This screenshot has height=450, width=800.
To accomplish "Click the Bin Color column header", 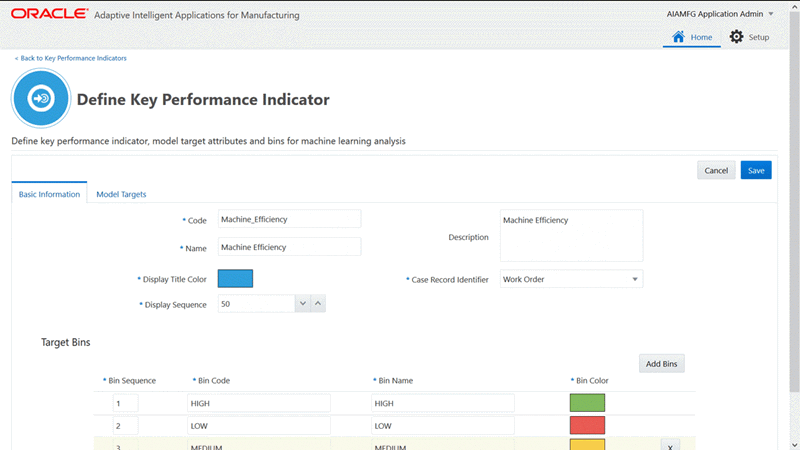I will (x=590, y=381).
